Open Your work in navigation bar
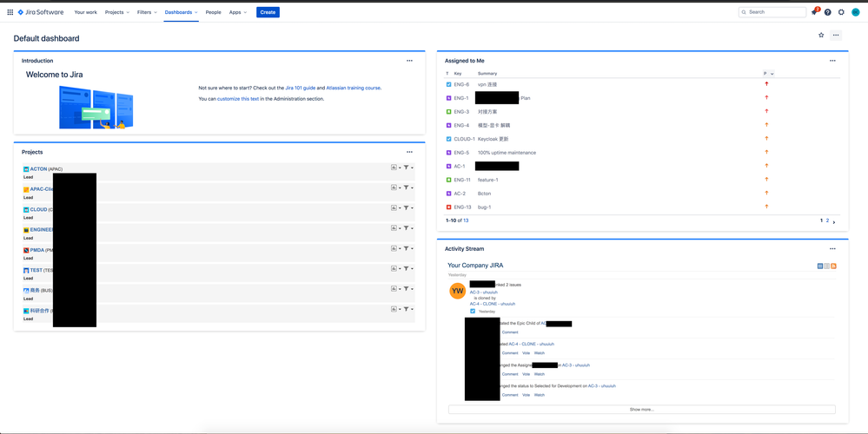The width and height of the screenshot is (868, 434). click(86, 12)
